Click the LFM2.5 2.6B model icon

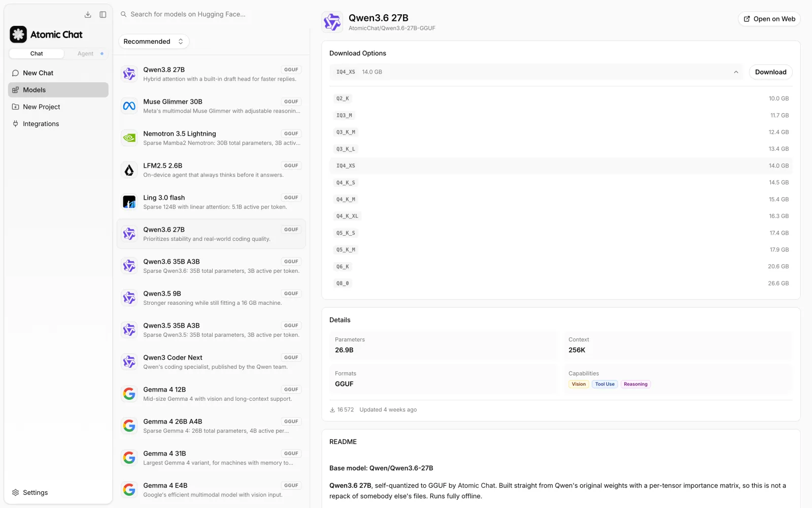(129, 170)
